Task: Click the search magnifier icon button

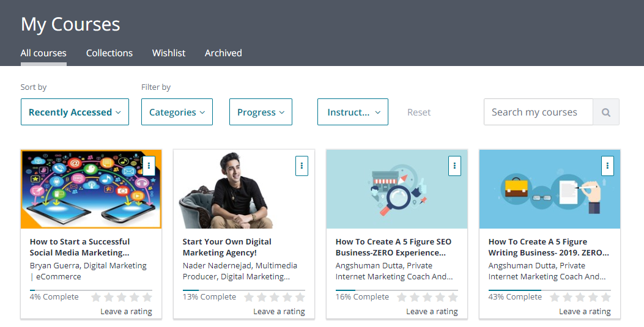Action: coord(605,112)
